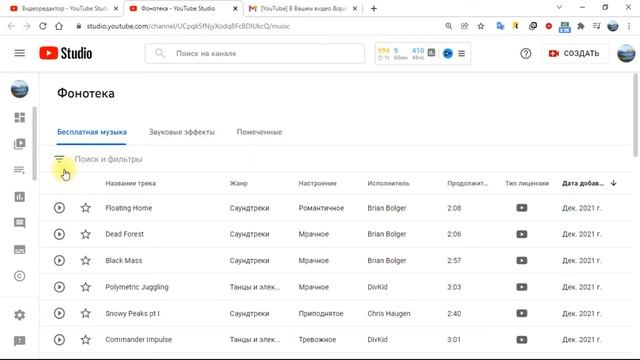Play the Snowy Peaks pt I track
Image resolution: width=640 pixels, height=360 pixels.
tap(59, 313)
